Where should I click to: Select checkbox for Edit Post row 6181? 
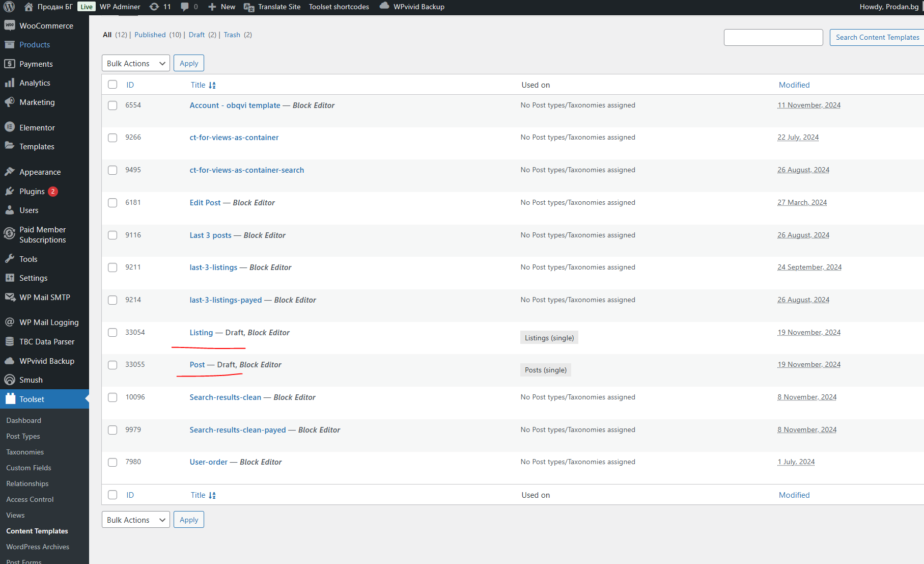pyautogui.click(x=113, y=203)
